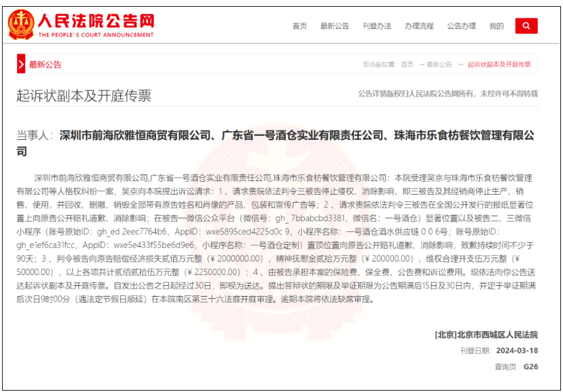The width and height of the screenshot is (563, 392).
Task: Click the 当事人 label
Action: coord(32,135)
